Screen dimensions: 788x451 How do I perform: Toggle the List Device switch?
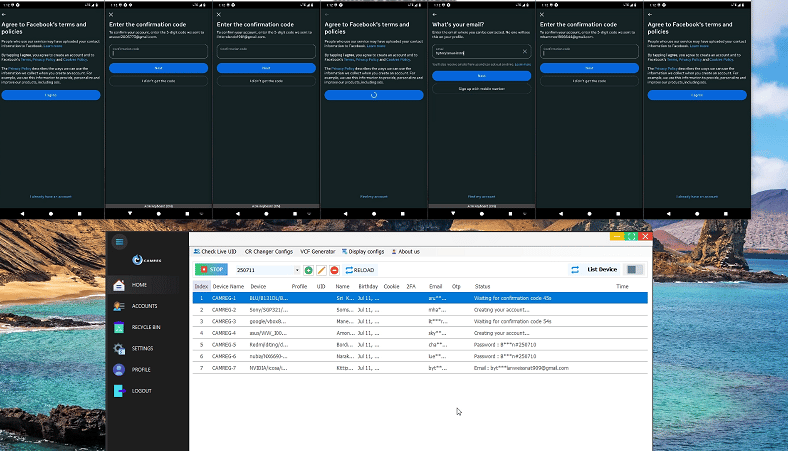(x=634, y=270)
